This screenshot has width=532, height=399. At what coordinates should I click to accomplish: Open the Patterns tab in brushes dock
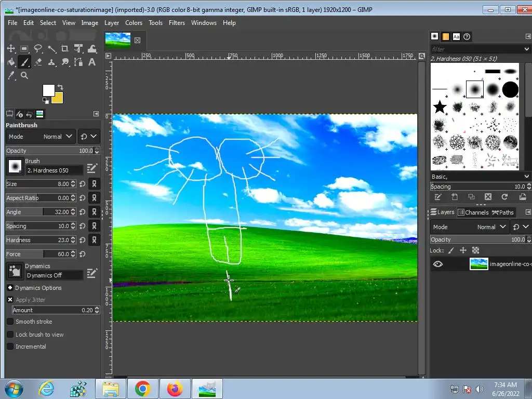click(445, 37)
